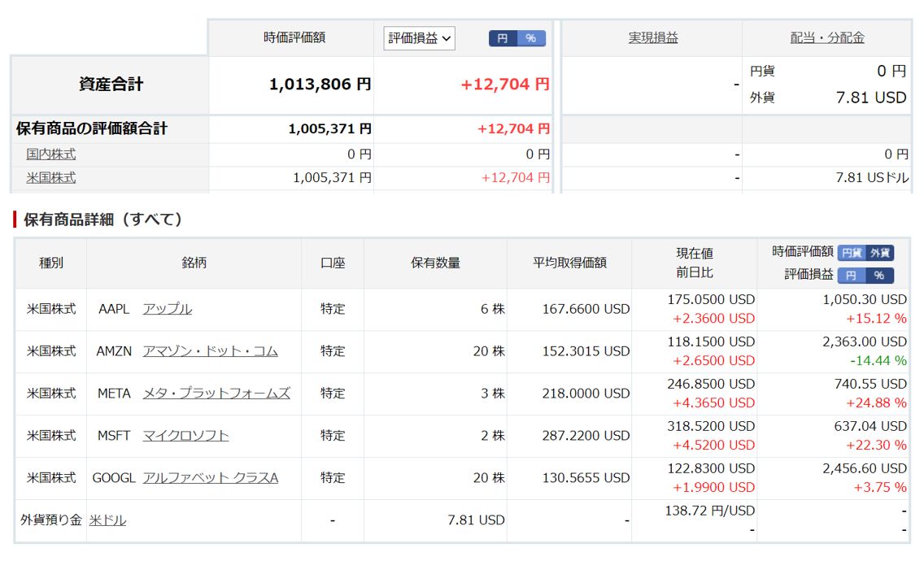Viewport: 924px width, 561px height.
Task: Click the 平均取得価額 column header
Action: 569,263
